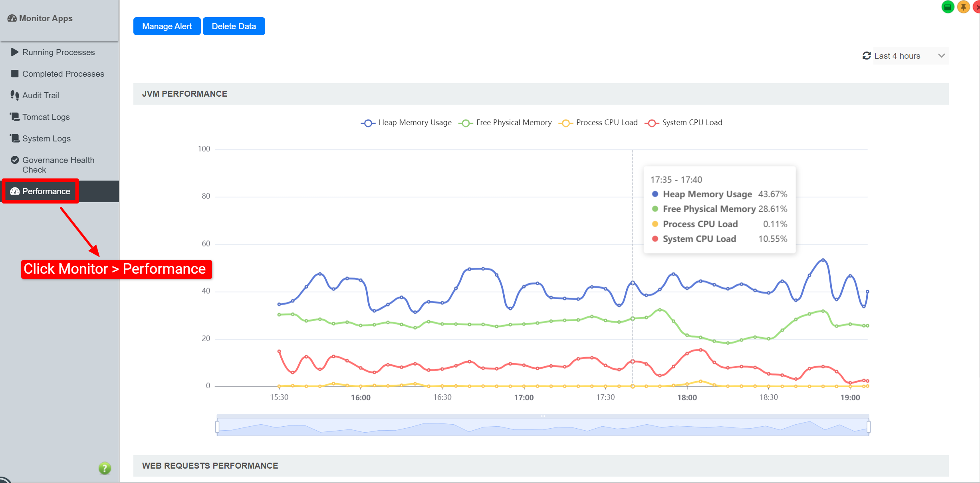
Task: Open Completed Processes in sidebar
Action: [63, 74]
